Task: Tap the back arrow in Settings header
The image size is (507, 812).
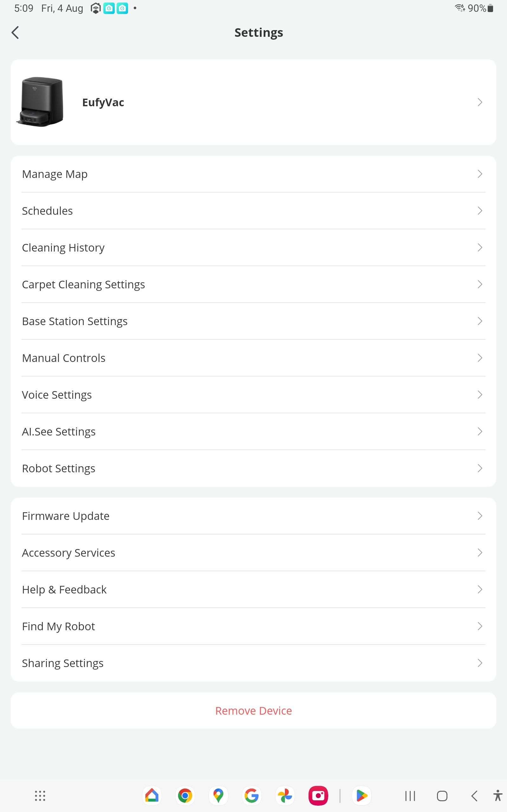Action: [16, 33]
